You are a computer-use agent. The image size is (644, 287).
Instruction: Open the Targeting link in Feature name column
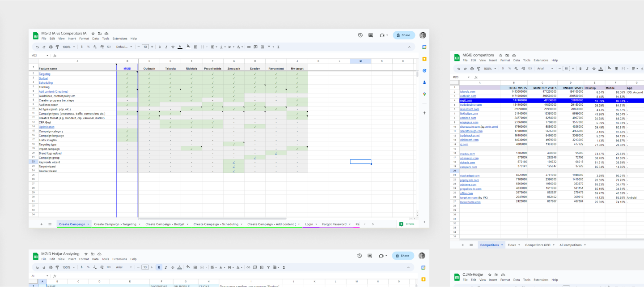(45, 74)
